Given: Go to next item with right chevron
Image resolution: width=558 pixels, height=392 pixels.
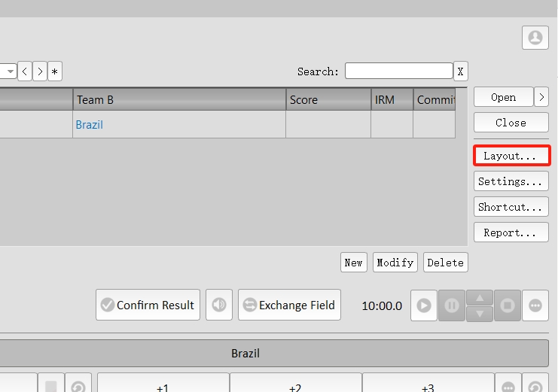Looking at the screenshot, I should (x=40, y=71).
